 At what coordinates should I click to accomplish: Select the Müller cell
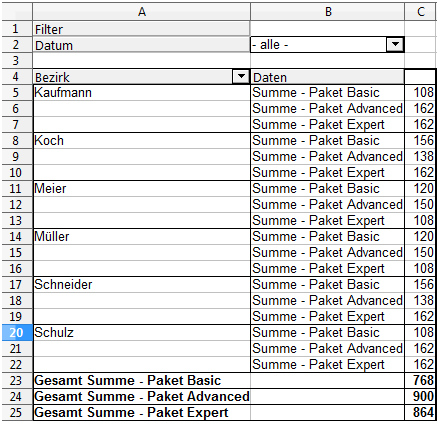coord(142,237)
